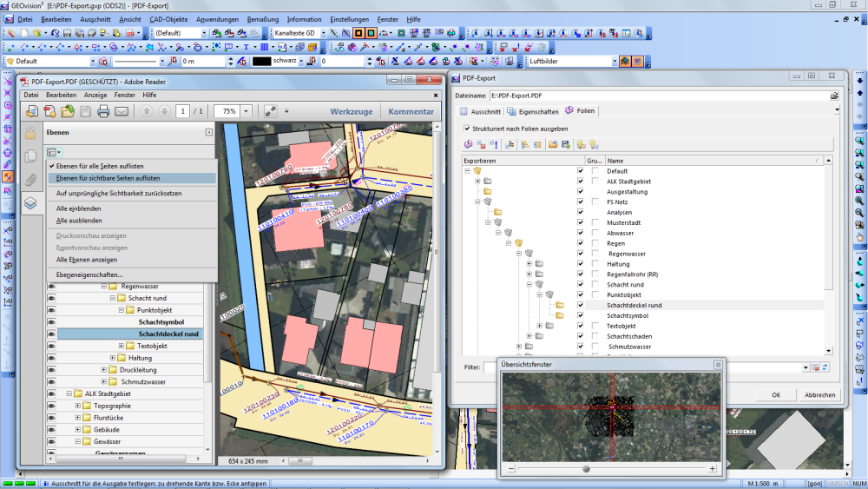The image size is (868, 489).
Task: Click the uncheck-all red X icon in Folien toolbar
Action: pos(481,144)
